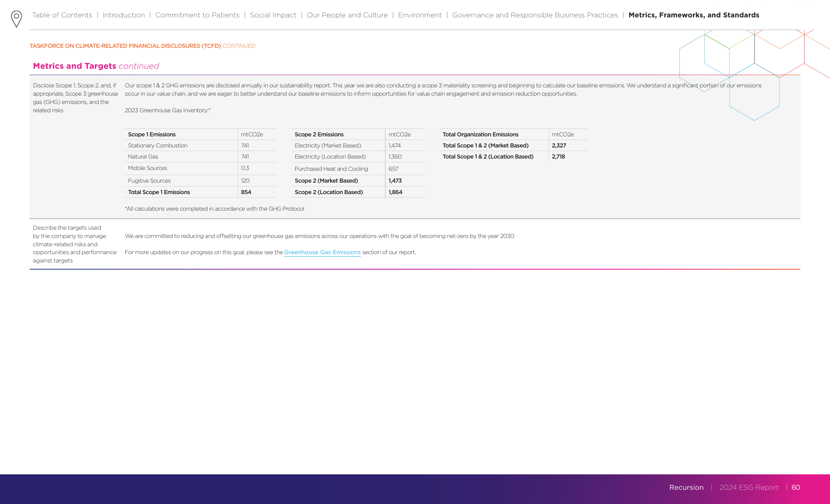The image size is (830, 504).
Task: Open Our People and Culture section
Action: (x=347, y=15)
